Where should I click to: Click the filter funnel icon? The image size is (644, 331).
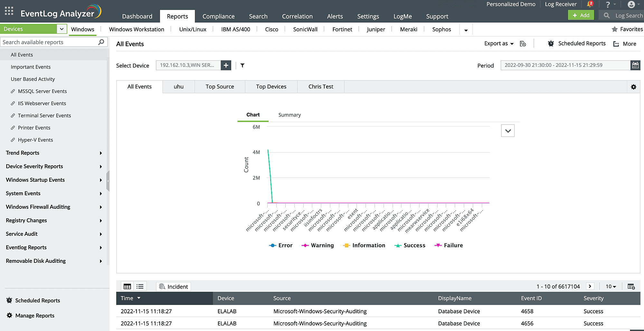tap(242, 65)
